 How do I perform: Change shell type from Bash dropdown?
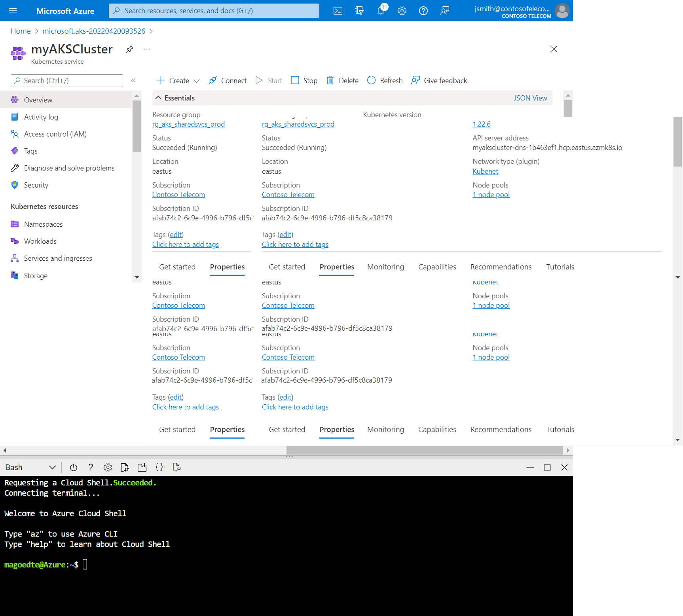[30, 467]
